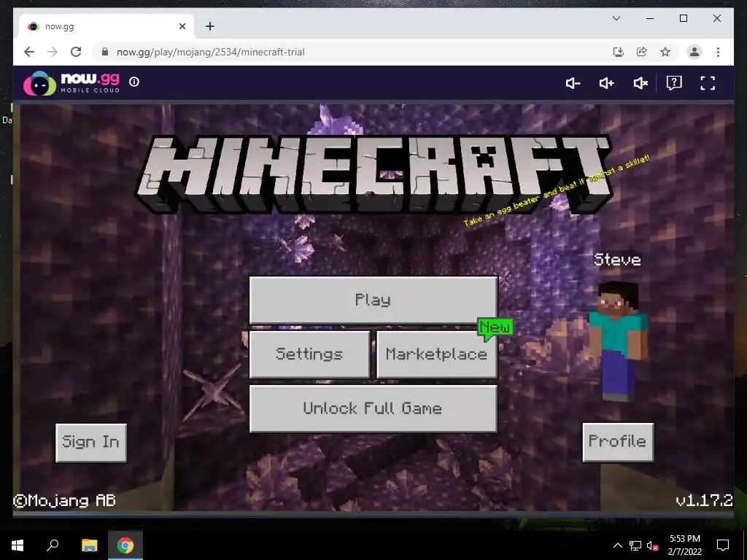The image size is (747, 560).
Task: Open the now.gg help icon
Action: 673,83
